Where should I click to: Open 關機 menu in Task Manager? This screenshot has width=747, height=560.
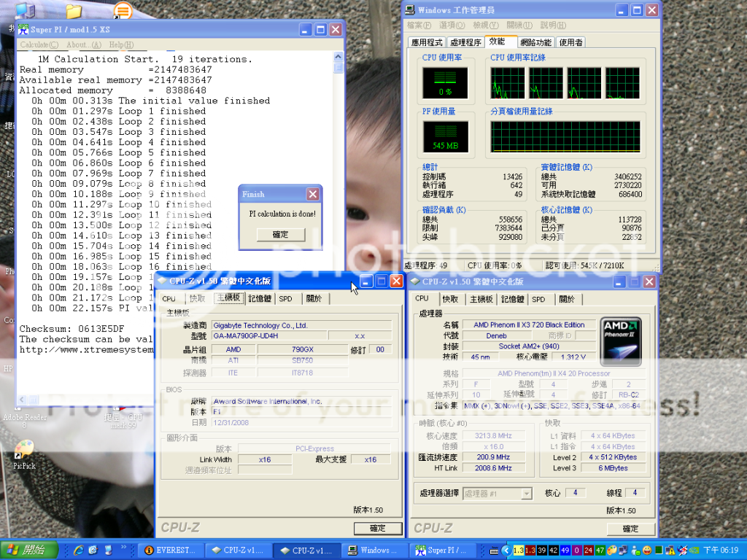519,26
